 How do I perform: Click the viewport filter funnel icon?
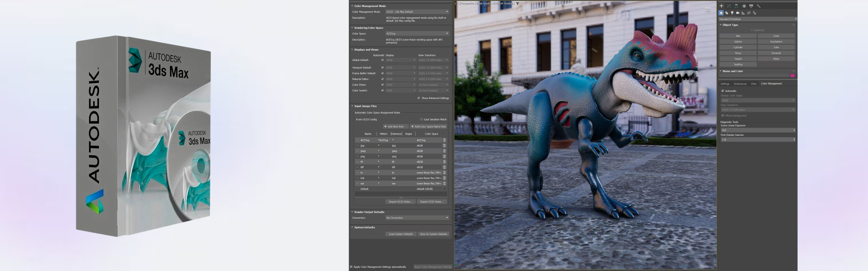coord(518,4)
